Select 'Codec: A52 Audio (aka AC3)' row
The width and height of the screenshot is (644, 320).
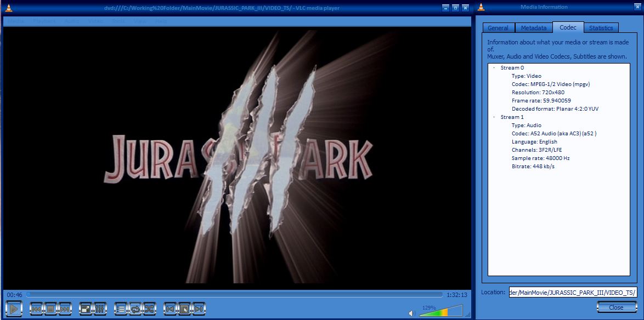tap(554, 133)
